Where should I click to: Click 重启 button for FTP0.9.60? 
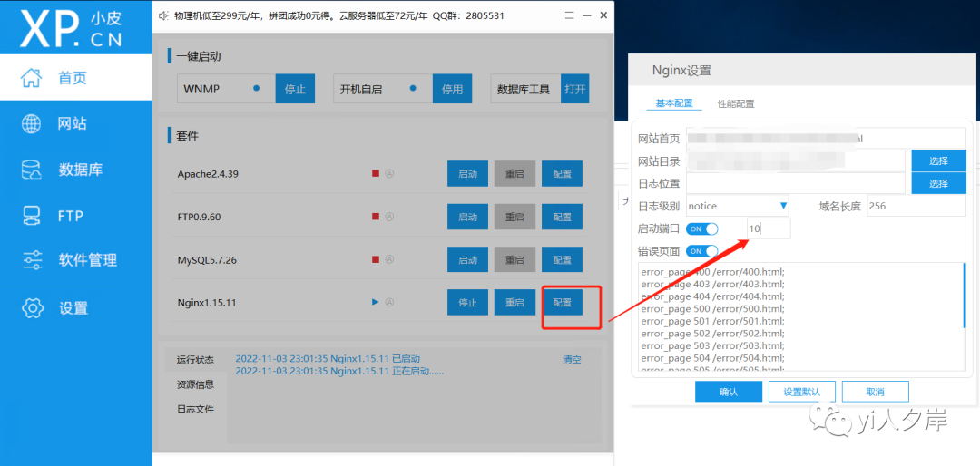[515, 217]
